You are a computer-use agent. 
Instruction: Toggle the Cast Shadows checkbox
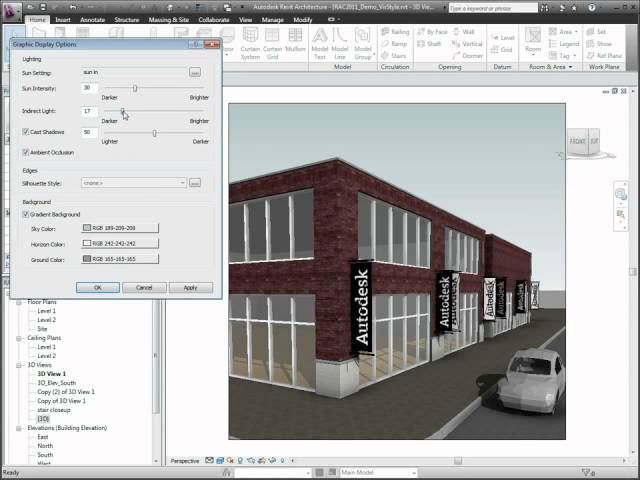[26, 132]
